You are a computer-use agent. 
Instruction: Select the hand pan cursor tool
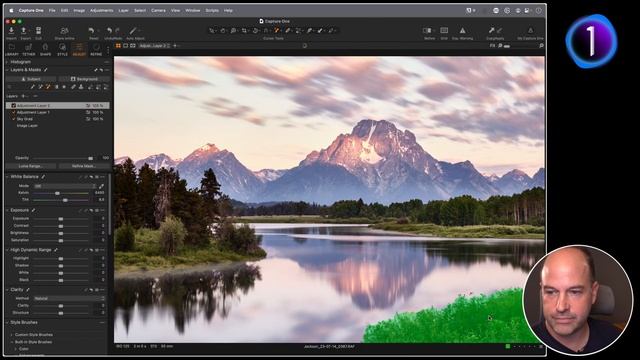tap(223, 31)
